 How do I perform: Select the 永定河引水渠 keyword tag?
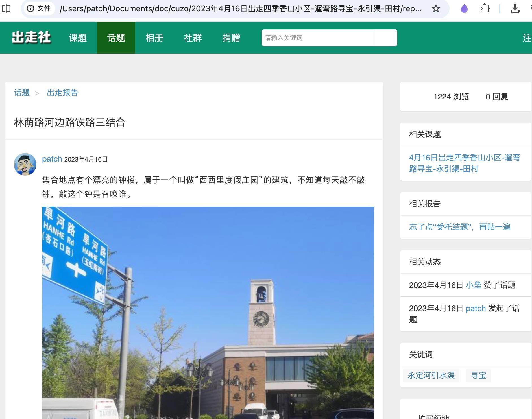431,375
